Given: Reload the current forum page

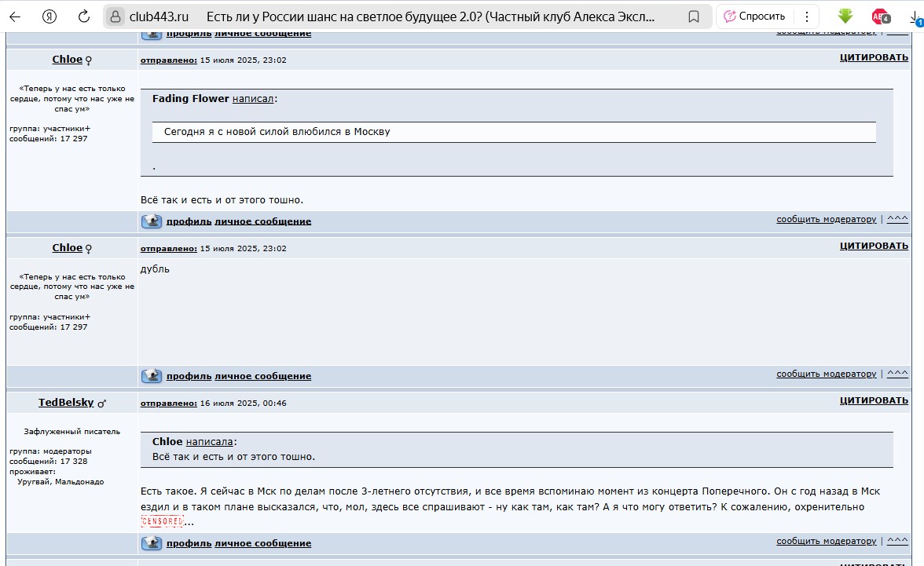Looking at the screenshot, I should (x=83, y=16).
